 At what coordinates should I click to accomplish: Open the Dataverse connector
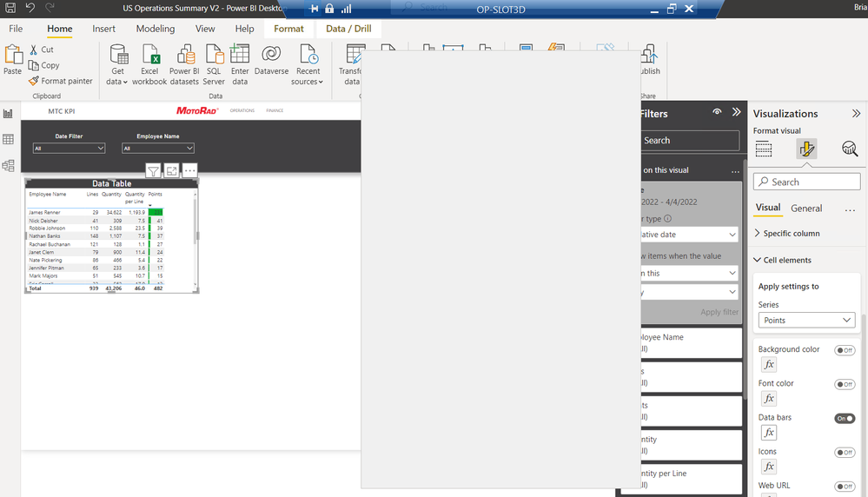coord(271,60)
